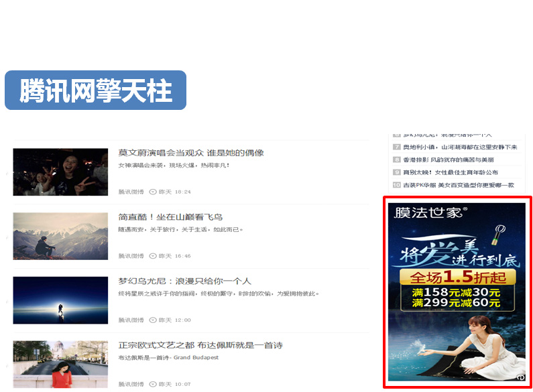Click 腾讯微博 source under the 山巅看飞鸟 article
The image size is (533, 392).
[131, 256]
